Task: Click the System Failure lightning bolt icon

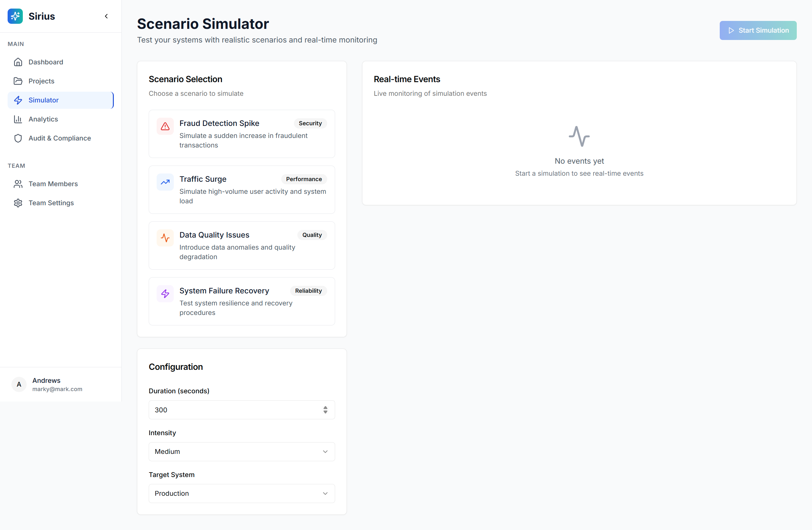Action: tap(165, 294)
